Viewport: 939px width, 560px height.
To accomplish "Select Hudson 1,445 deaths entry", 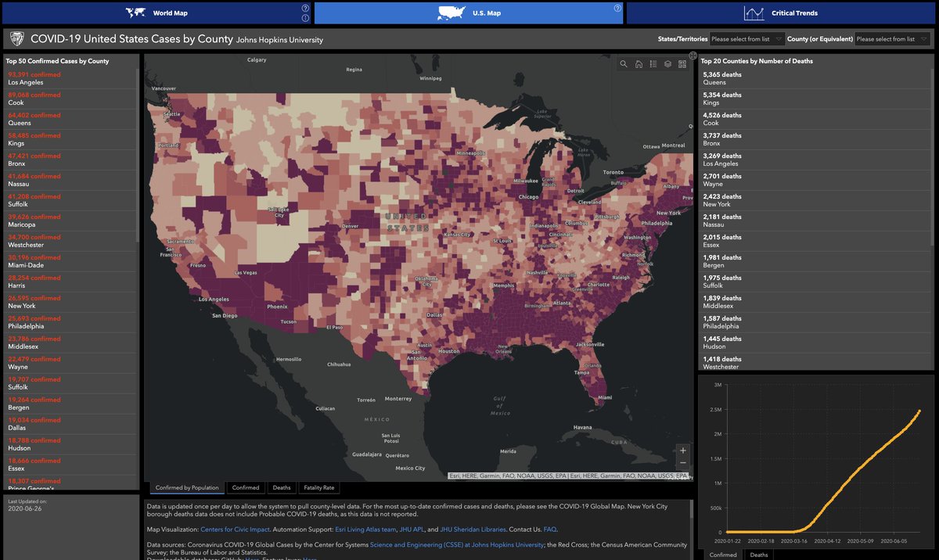I will [x=813, y=343].
